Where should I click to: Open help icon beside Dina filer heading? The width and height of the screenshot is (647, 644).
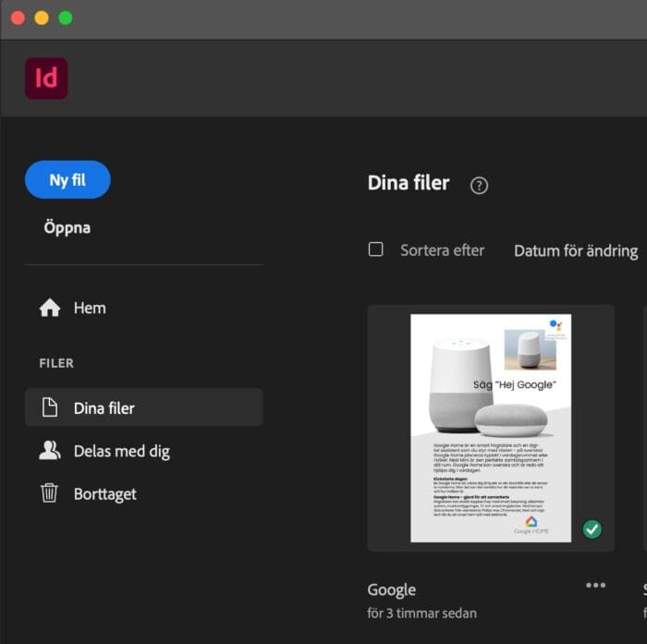pyautogui.click(x=479, y=185)
